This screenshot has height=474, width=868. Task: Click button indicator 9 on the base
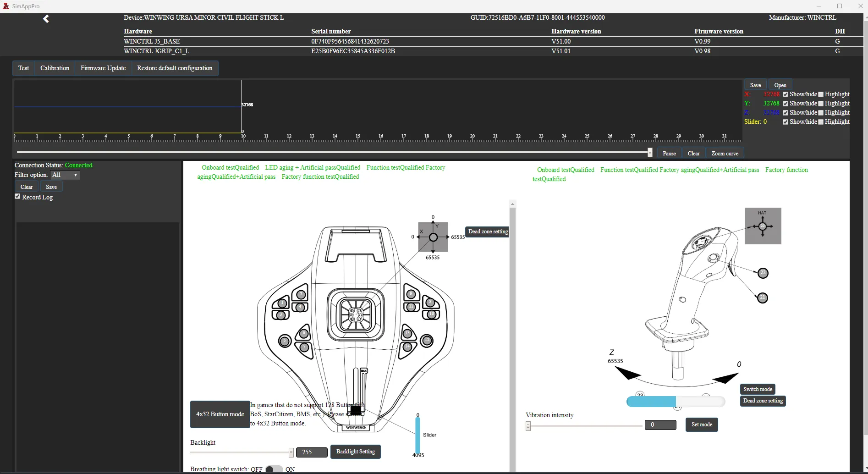[411, 294]
